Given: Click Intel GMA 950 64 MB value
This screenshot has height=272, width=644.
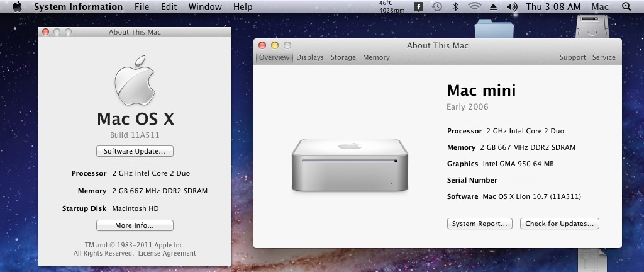Looking at the screenshot, I should 518,164.
